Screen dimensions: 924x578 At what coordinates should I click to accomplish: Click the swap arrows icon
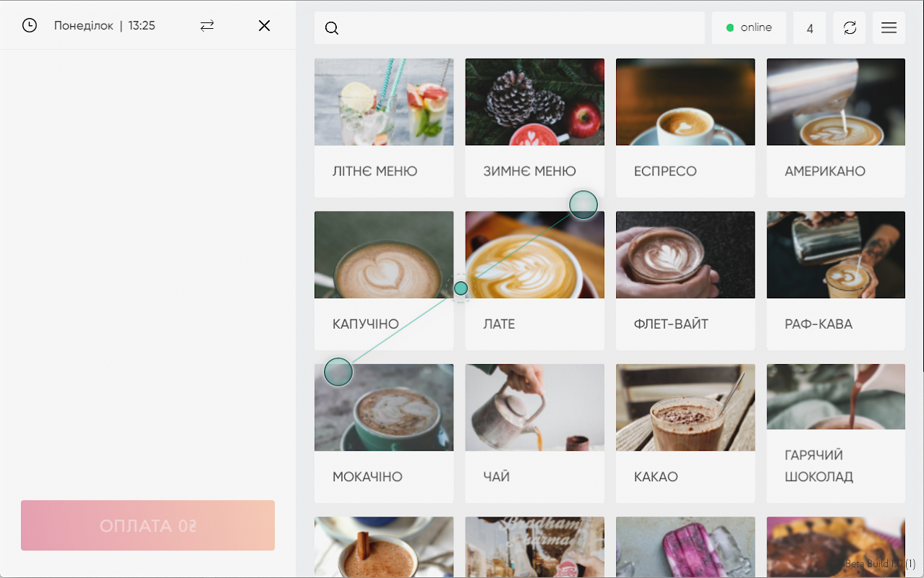pyautogui.click(x=207, y=25)
